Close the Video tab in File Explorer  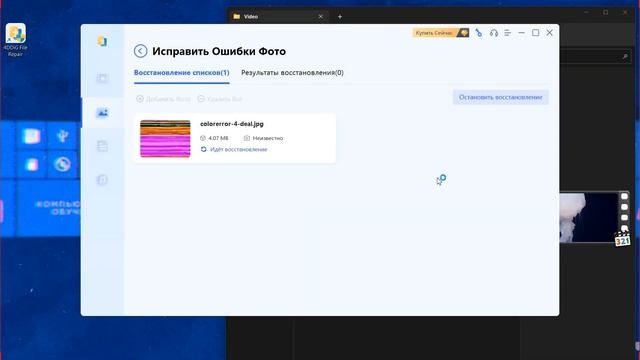(x=320, y=16)
